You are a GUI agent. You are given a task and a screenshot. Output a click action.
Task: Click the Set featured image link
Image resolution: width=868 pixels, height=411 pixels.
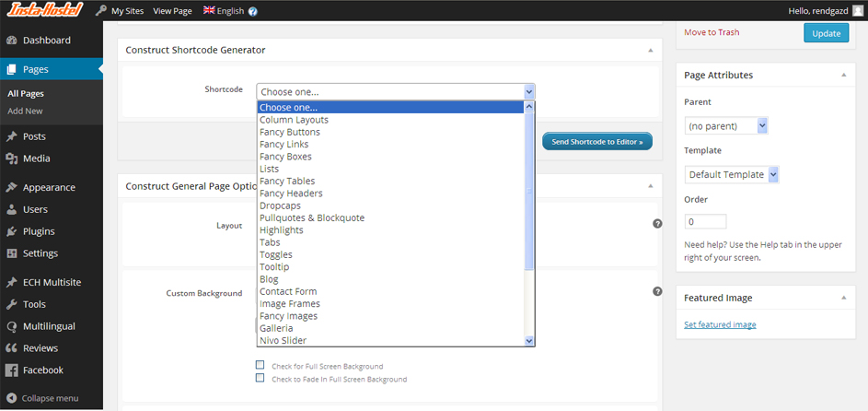pyautogui.click(x=720, y=324)
